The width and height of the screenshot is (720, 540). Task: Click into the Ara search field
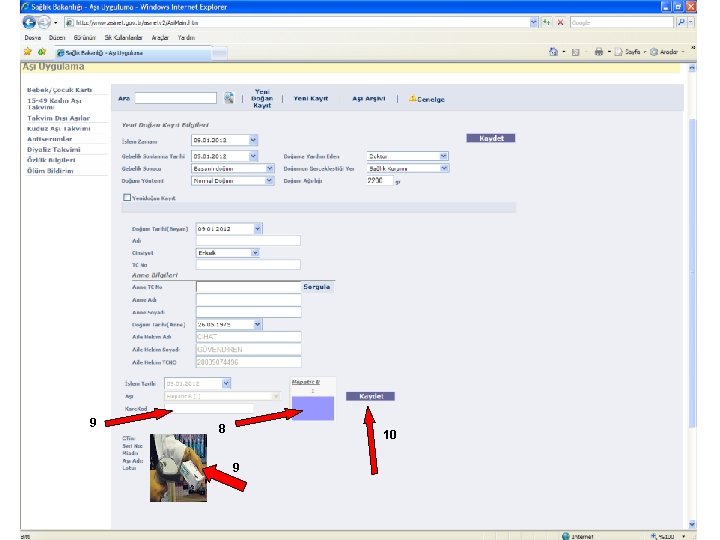175,98
